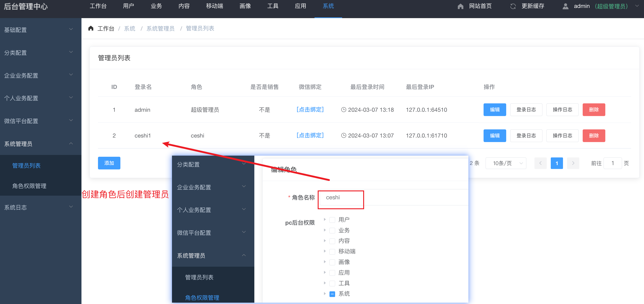The image size is (644, 304).
Task: Click the 网站首页 house icon
Action: (x=460, y=6)
